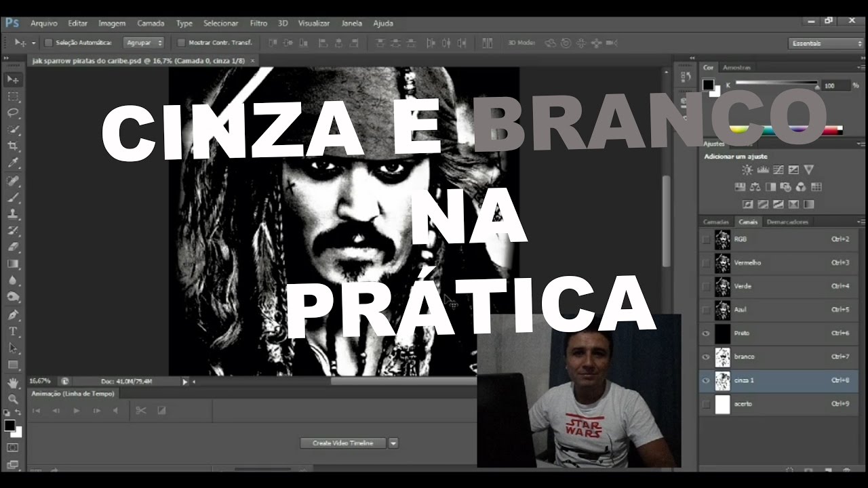Image resolution: width=868 pixels, height=488 pixels.
Task: Add a Black & White adjustment
Action: (x=770, y=187)
